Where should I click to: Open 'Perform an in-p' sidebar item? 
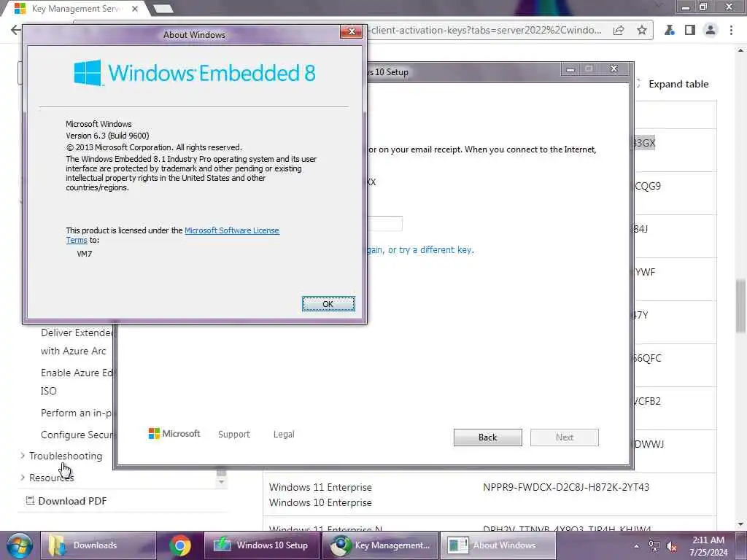click(76, 413)
